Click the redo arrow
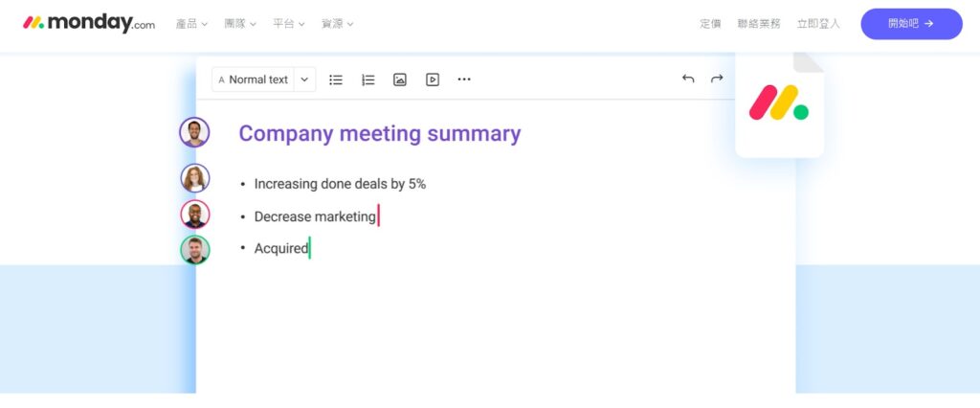 pyautogui.click(x=717, y=79)
